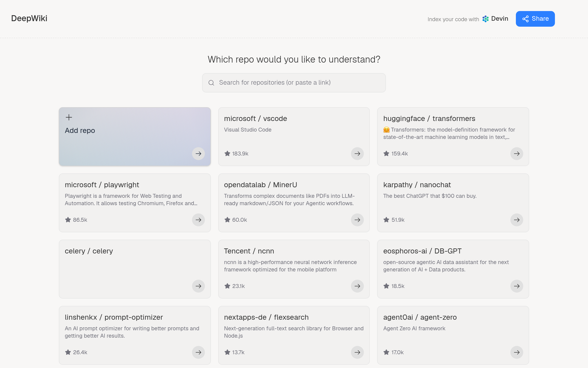Viewport: 588px width, 368px height.
Task: Click the 183.9k star count
Action: pyautogui.click(x=240, y=154)
